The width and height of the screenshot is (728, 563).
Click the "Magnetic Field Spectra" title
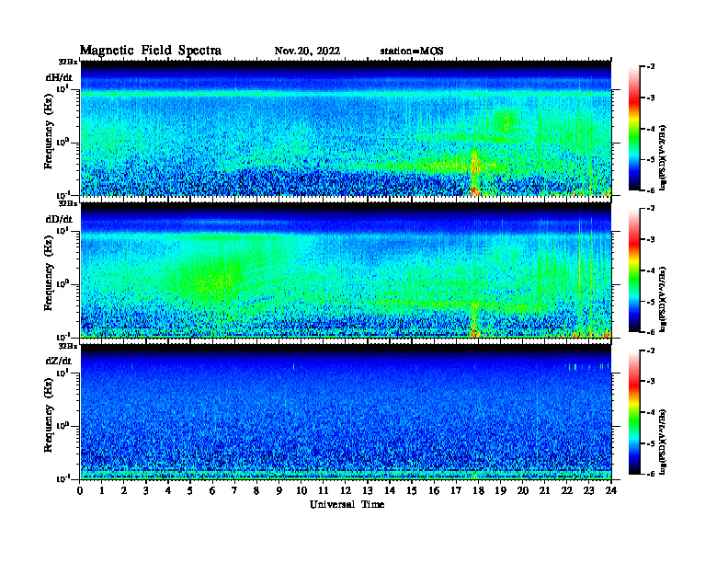(150, 51)
